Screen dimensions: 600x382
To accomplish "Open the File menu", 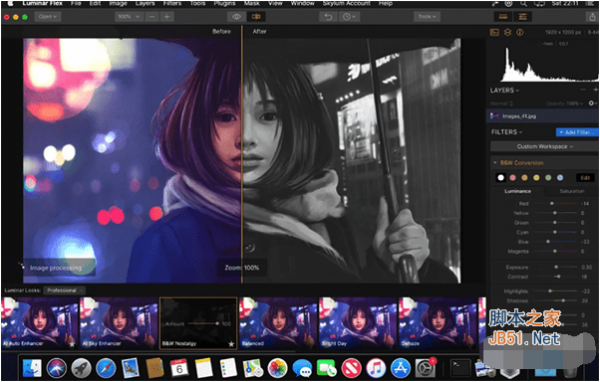I will click(76, 3).
